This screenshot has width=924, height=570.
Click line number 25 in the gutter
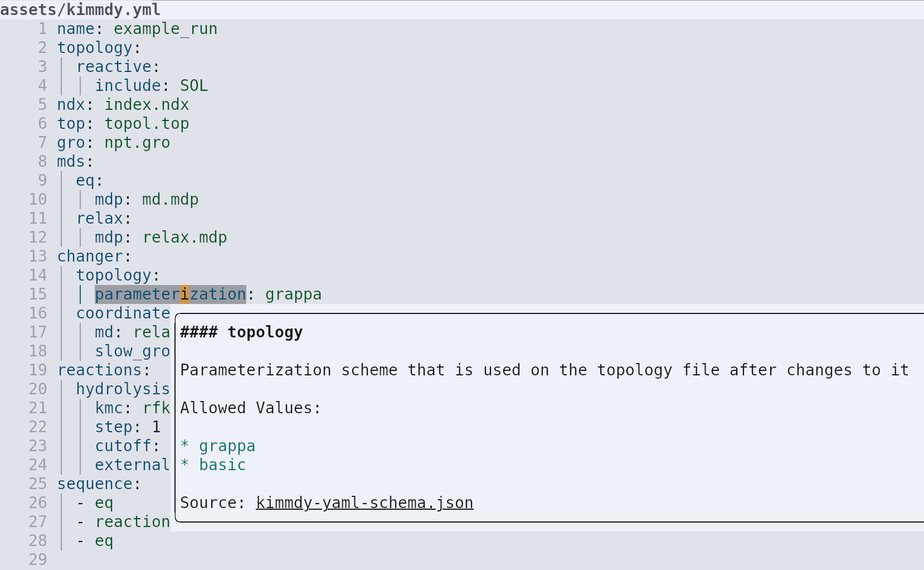click(38, 484)
